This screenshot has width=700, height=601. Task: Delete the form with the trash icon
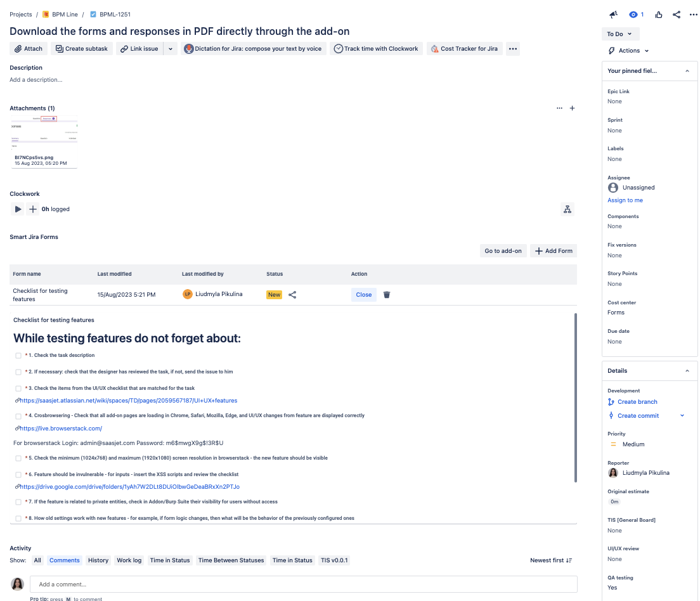pos(387,295)
